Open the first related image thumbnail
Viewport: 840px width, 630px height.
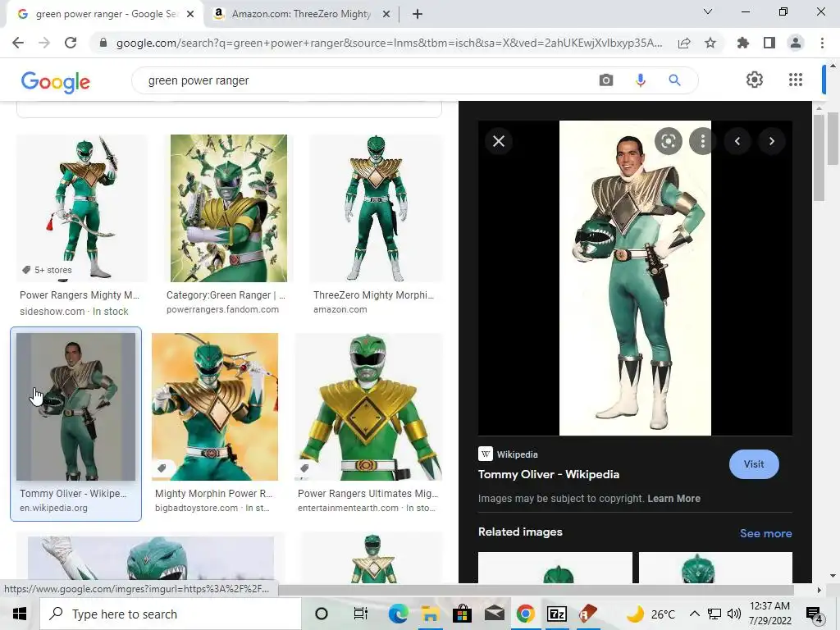pyautogui.click(x=555, y=568)
